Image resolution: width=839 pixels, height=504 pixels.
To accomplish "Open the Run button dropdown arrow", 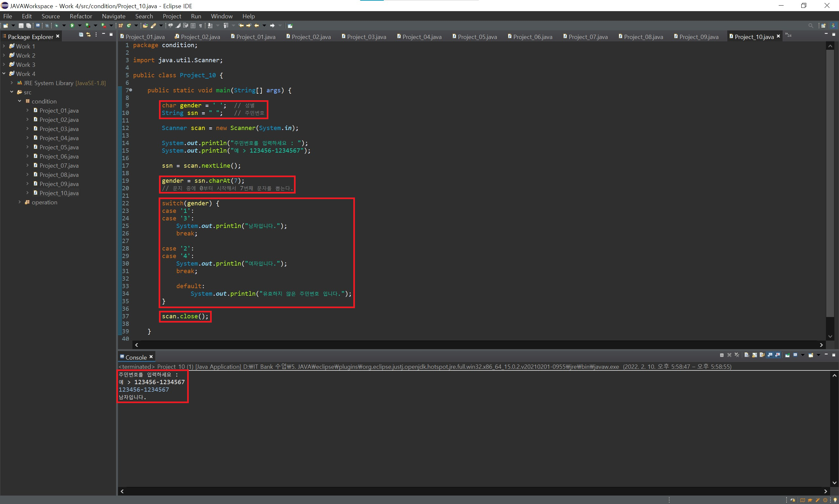I will 80,26.
